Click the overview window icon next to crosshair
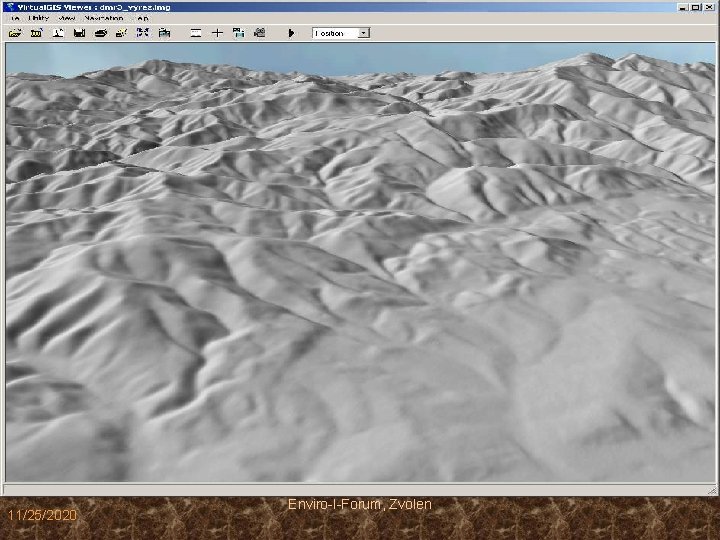Viewport: 720px width, 540px height. pos(238,33)
